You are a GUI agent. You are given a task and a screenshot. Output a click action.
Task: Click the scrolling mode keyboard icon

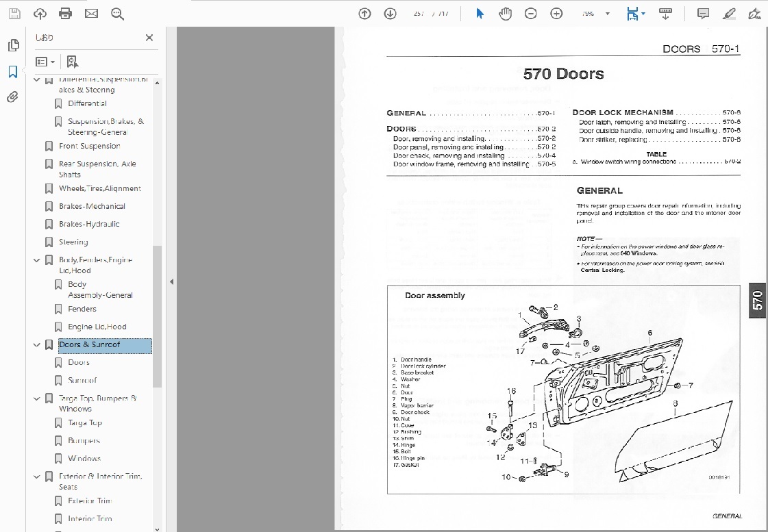pyautogui.click(x=665, y=14)
